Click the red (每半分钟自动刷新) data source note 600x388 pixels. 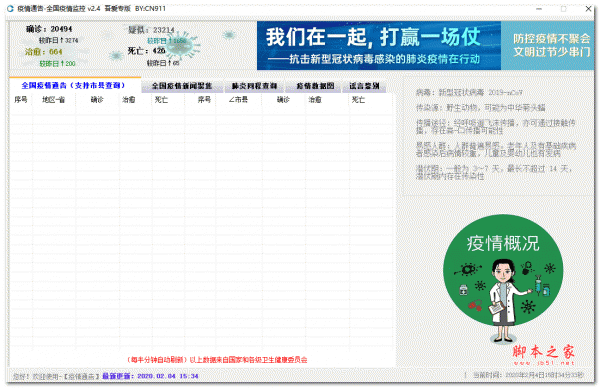point(217,360)
